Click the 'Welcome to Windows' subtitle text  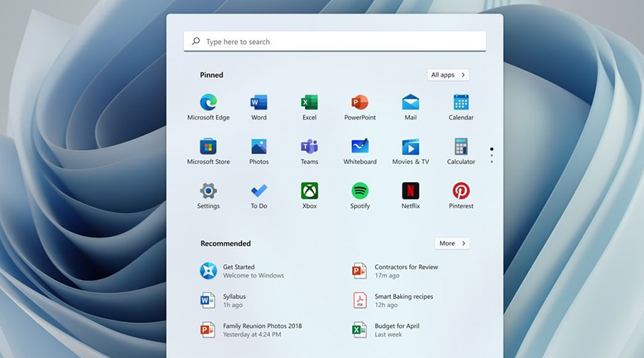coord(253,276)
